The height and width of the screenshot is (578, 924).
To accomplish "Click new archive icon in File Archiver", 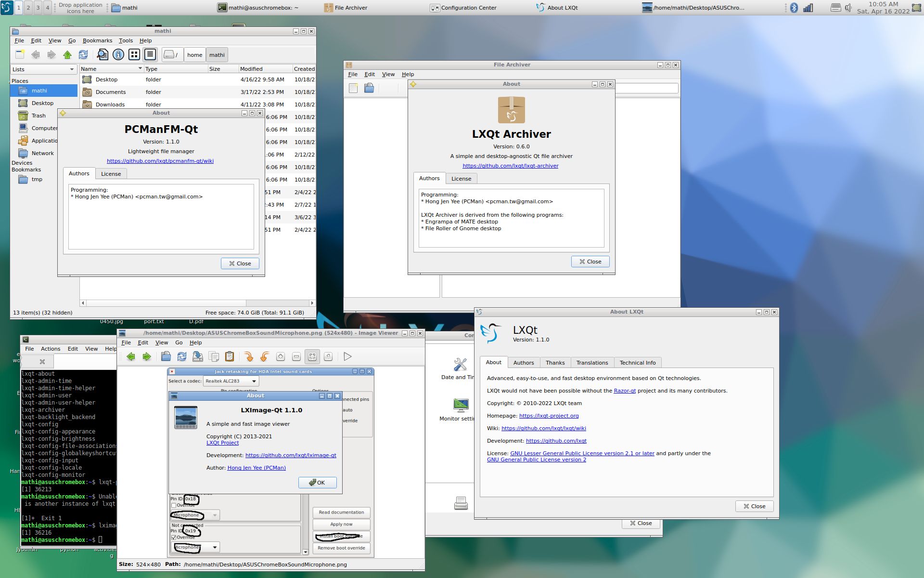I will 353,88.
